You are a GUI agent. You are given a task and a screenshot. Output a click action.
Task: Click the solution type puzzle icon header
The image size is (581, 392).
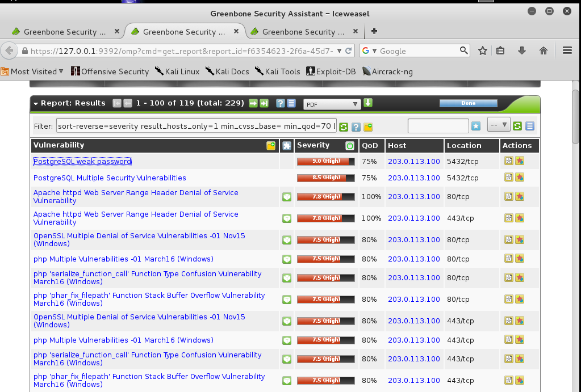tap(287, 145)
